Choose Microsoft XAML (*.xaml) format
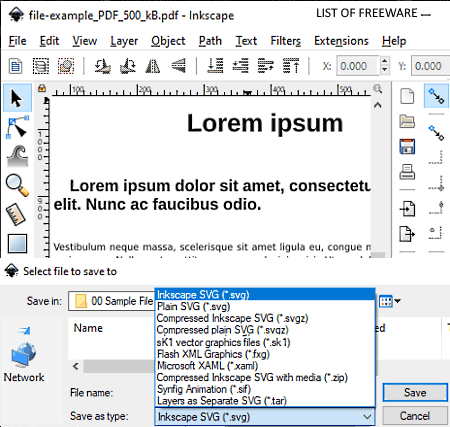The width and height of the screenshot is (450, 427). [x=265, y=365]
